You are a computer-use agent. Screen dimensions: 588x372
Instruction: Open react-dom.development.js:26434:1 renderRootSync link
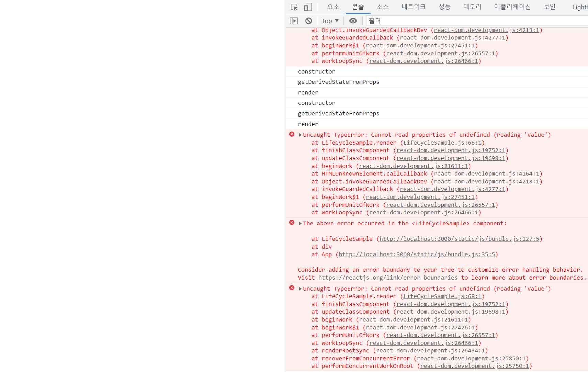(x=430, y=350)
